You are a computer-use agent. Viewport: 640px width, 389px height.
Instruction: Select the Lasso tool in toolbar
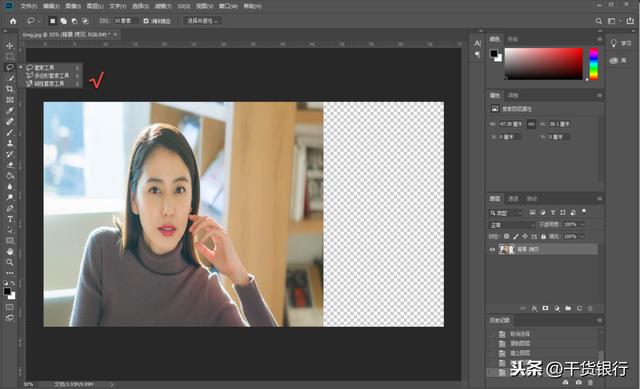coord(10,67)
